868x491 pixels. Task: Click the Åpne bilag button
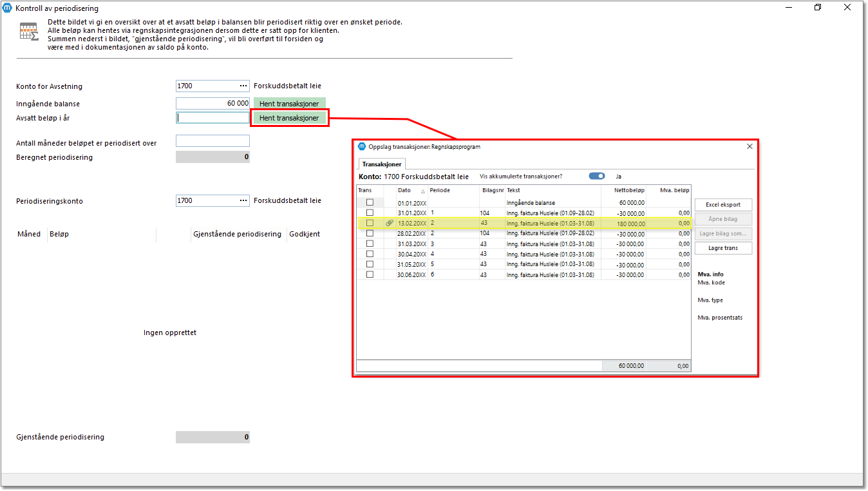(723, 219)
